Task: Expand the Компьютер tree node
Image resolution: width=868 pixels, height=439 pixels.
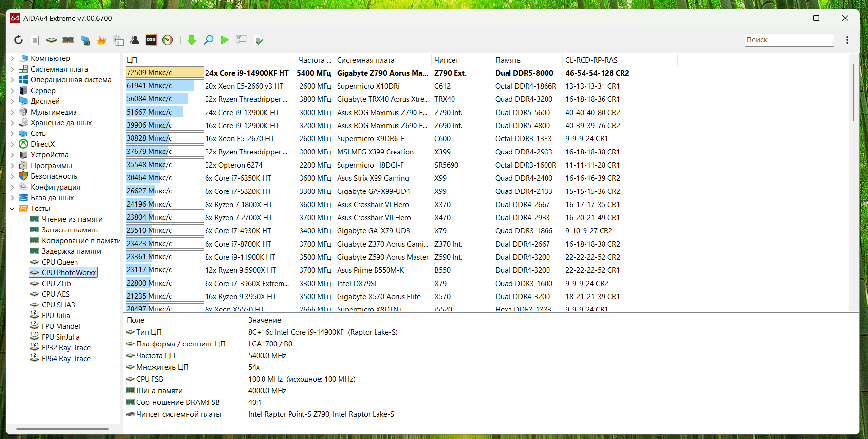Action: [x=12, y=58]
